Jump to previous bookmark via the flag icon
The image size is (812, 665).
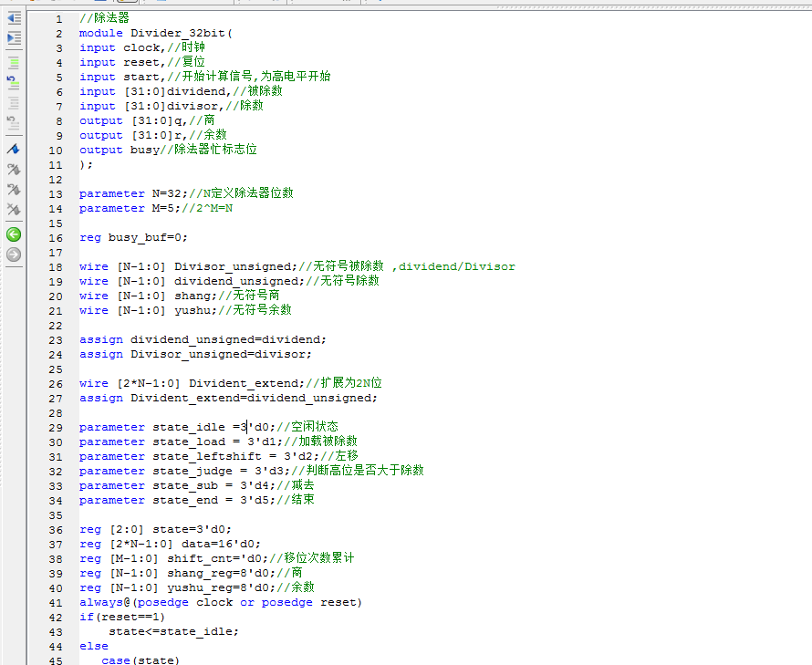pyautogui.click(x=14, y=190)
